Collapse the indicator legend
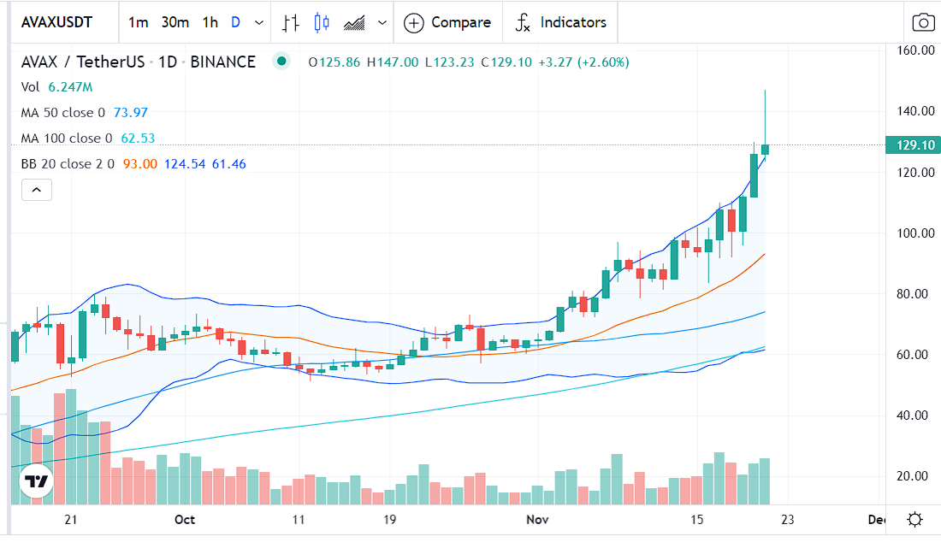The width and height of the screenshot is (941, 560). (36, 190)
